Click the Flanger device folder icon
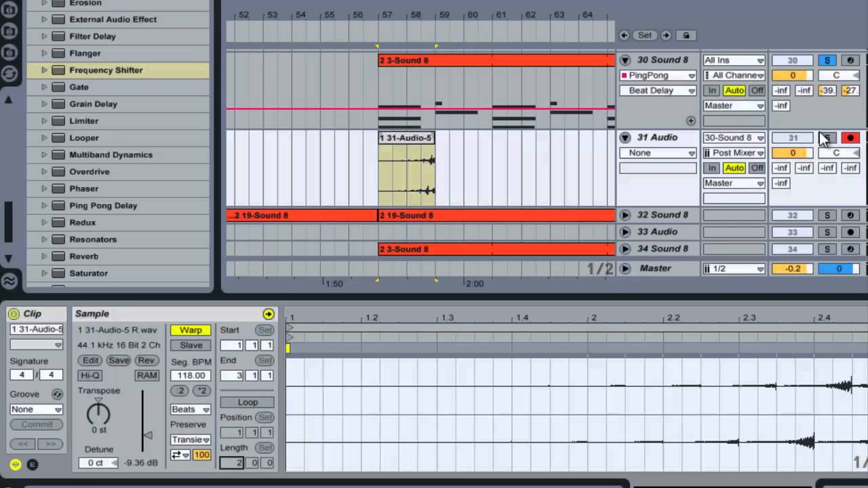The height and width of the screenshot is (488, 868). click(x=58, y=53)
